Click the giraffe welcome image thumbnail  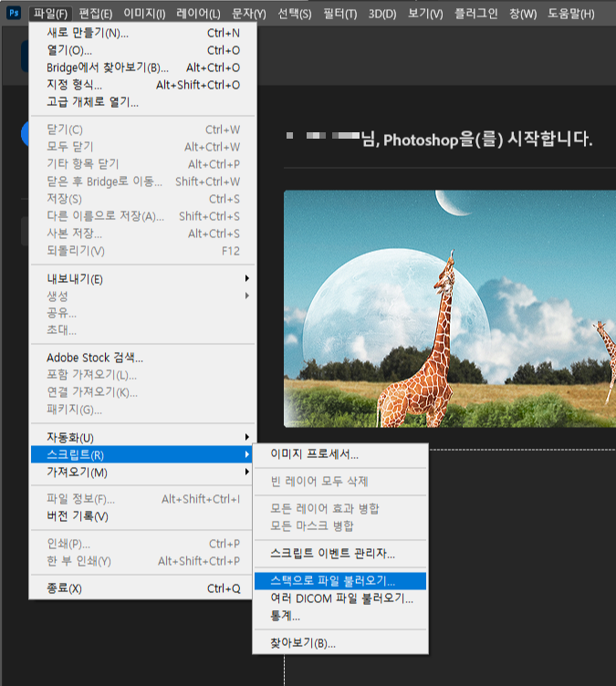coord(450,308)
